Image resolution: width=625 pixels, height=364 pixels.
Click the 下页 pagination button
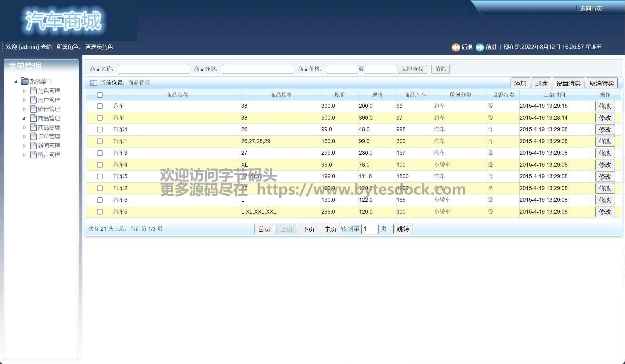click(308, 229)
